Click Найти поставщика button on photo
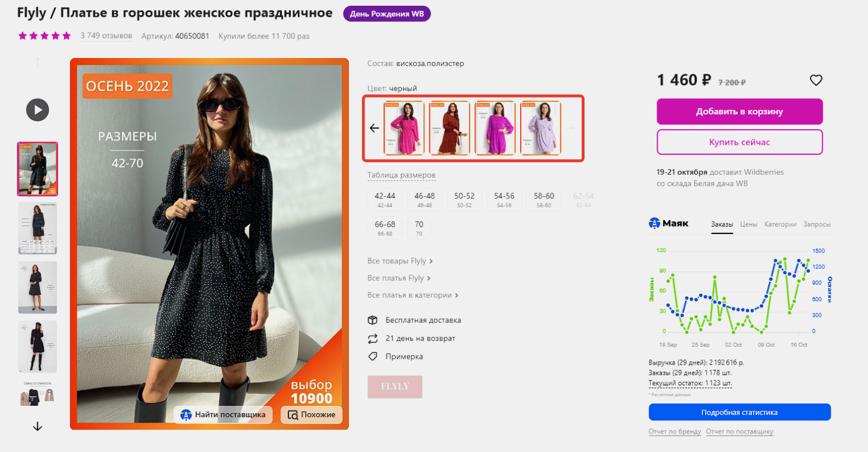The width and height of the screenshot is (868, 452). click(x=223, y=415)
